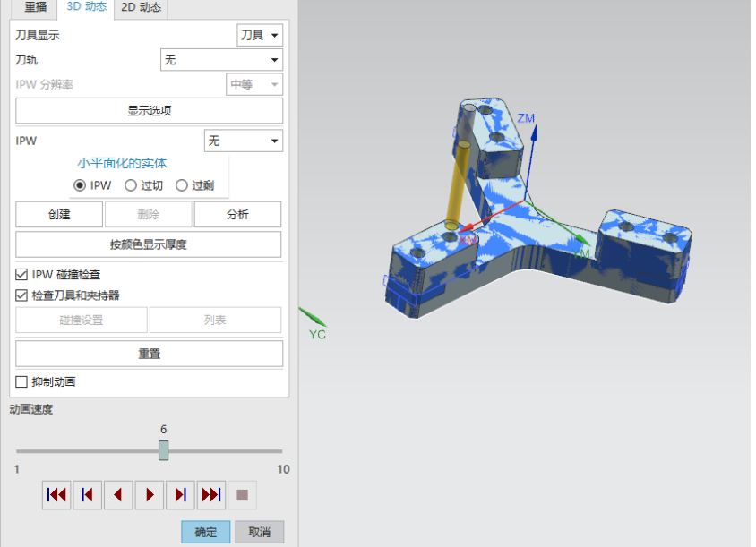
Task: Click the 重置 button
Action: point(150,354)
